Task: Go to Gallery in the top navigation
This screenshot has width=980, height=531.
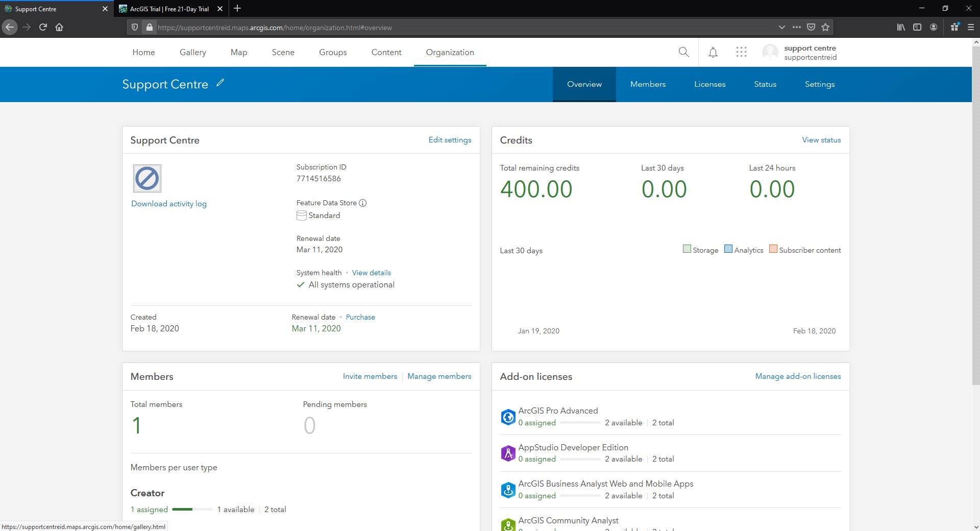Action: pyautogui.click(x=193, y=52)
